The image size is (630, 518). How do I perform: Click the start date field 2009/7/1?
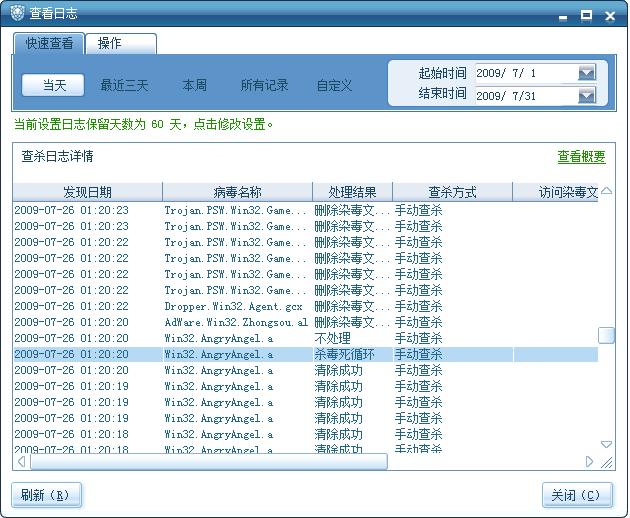tap(526, 73)
